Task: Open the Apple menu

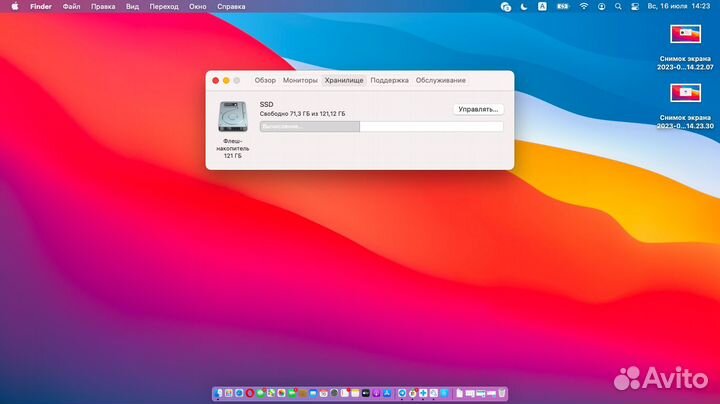Action: (x=15, y=6)
